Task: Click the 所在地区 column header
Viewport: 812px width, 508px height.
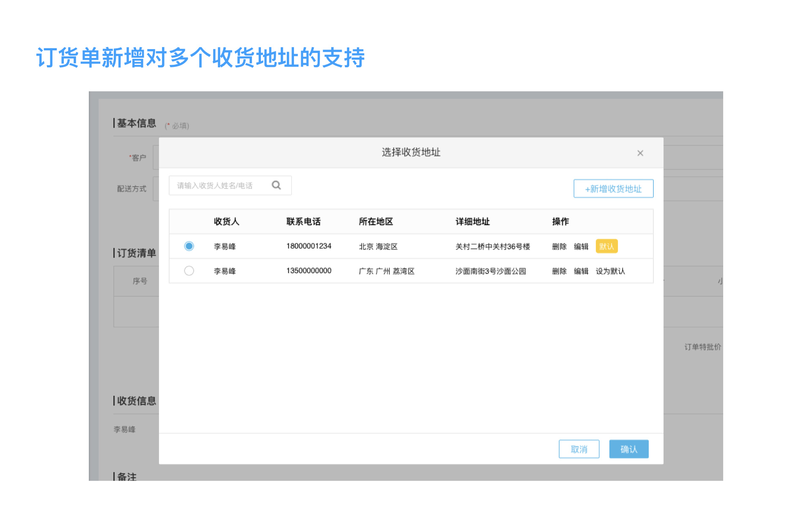Action: point(376,221)
